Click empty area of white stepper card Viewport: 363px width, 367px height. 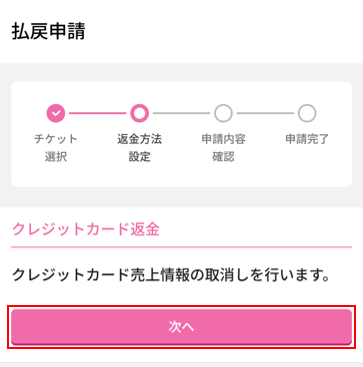pos(181,175)
